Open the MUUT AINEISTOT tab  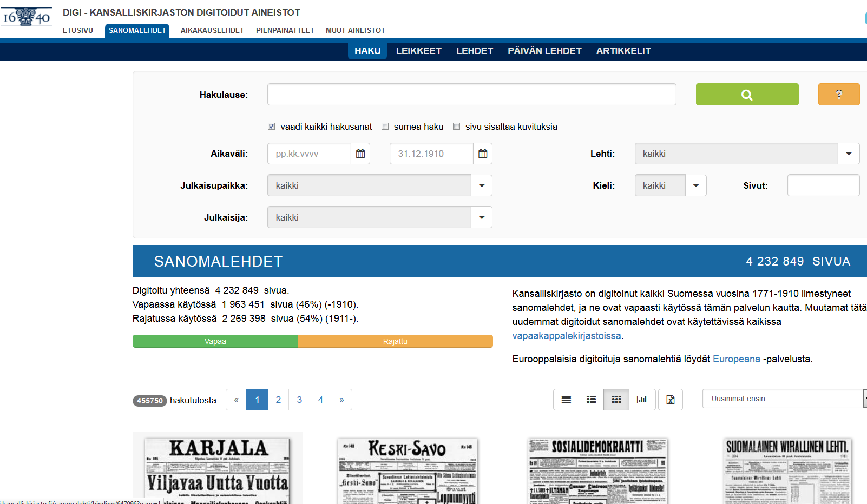(356, 30)
